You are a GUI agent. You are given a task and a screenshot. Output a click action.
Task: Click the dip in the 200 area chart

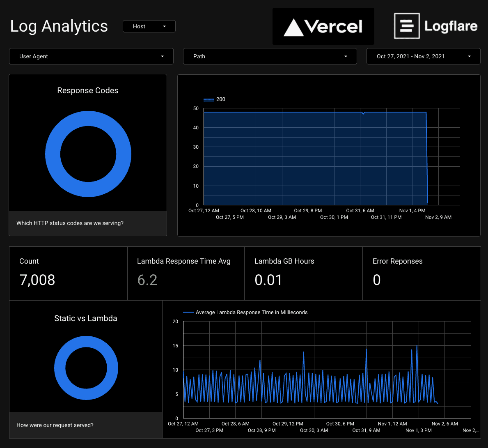tap(363, 113)
